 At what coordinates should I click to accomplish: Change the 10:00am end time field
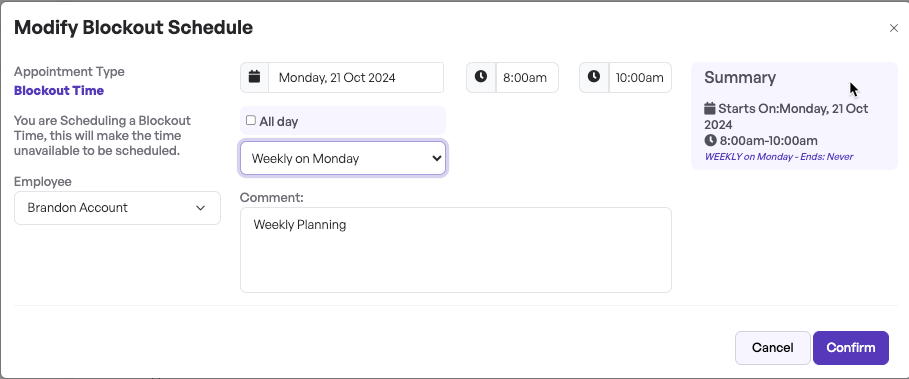pos(640,77)
